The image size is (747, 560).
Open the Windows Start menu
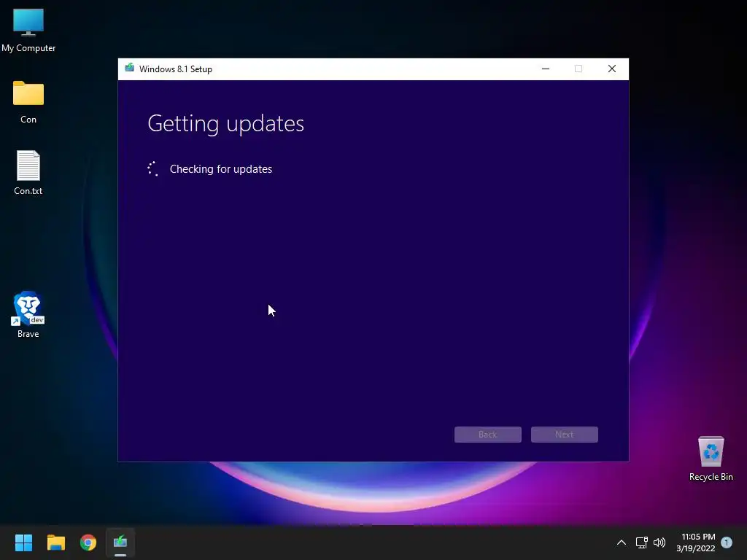pos(23,542)
